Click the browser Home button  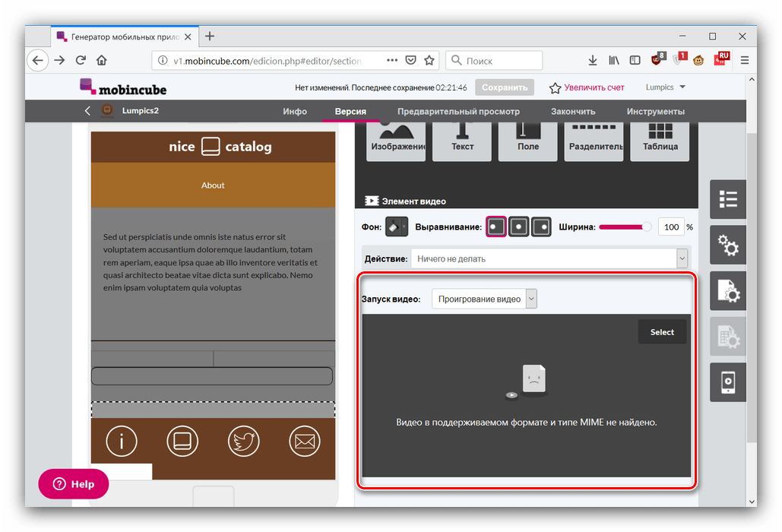point(102,60)
